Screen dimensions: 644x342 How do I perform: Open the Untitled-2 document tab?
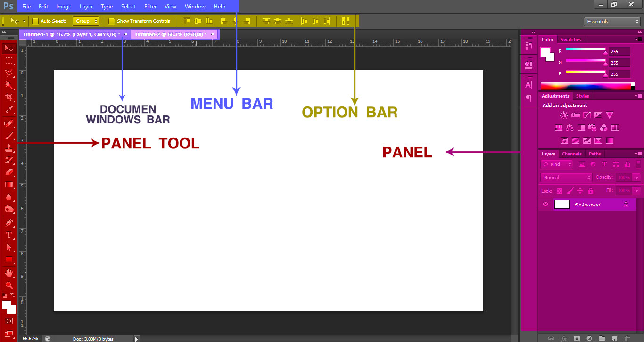(x=170, y=34)
